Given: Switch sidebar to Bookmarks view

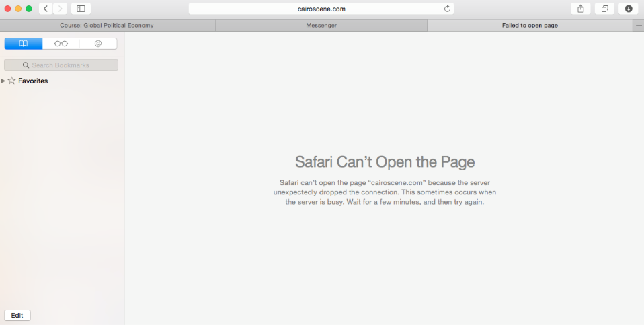Looking at the screenshot, I should click(x=24, y=44).
